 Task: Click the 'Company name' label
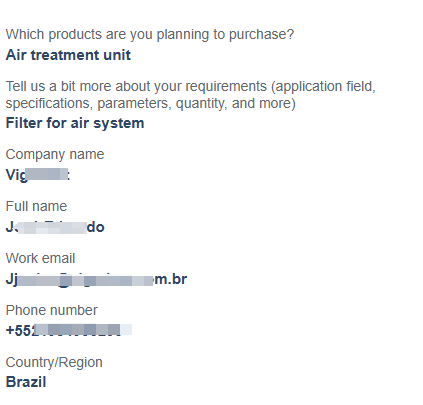tap(55, 154)
